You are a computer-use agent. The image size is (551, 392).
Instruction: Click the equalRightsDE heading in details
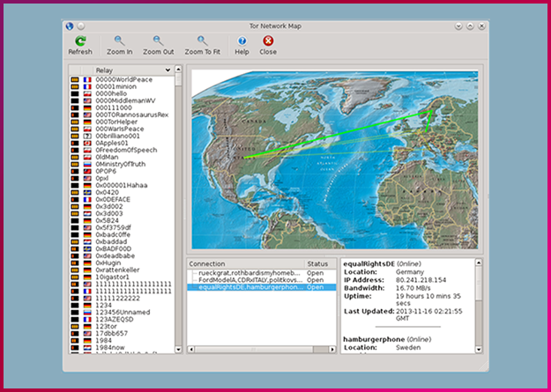(x=369, y=263)
